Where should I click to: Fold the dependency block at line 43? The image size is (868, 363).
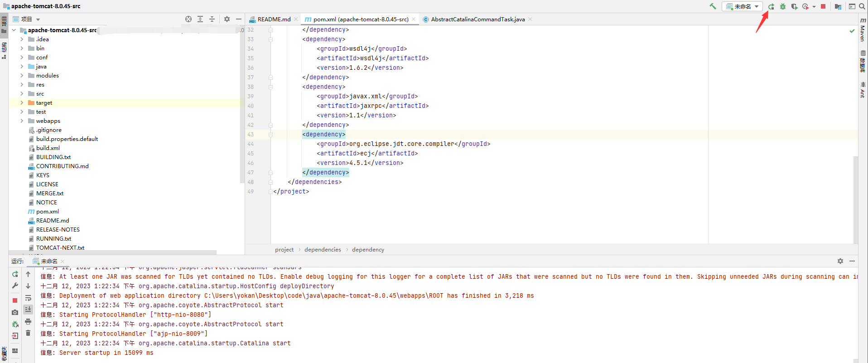[270, 135]
